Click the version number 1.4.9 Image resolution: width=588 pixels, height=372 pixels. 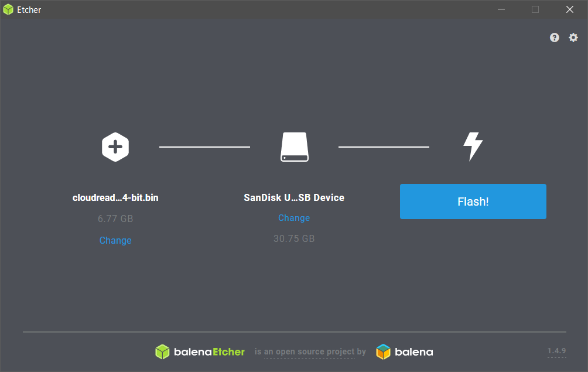(556, 351)
